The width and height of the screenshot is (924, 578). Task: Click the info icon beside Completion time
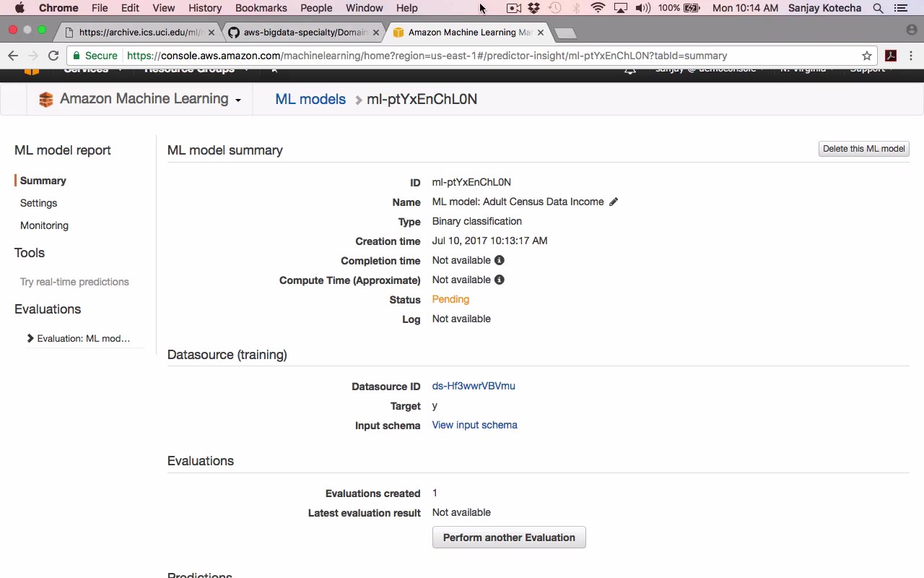(x=499, y=260)
